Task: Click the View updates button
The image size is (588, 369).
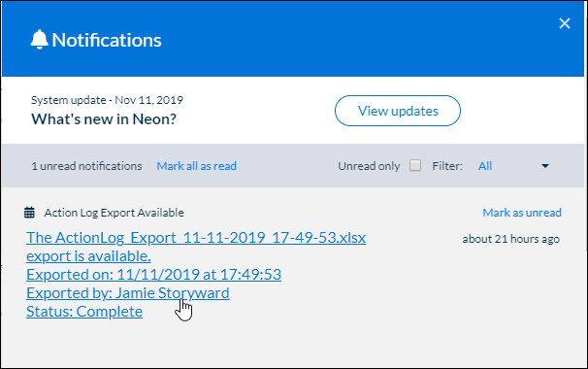Action: pyautogui.click(x=398, y=111)
